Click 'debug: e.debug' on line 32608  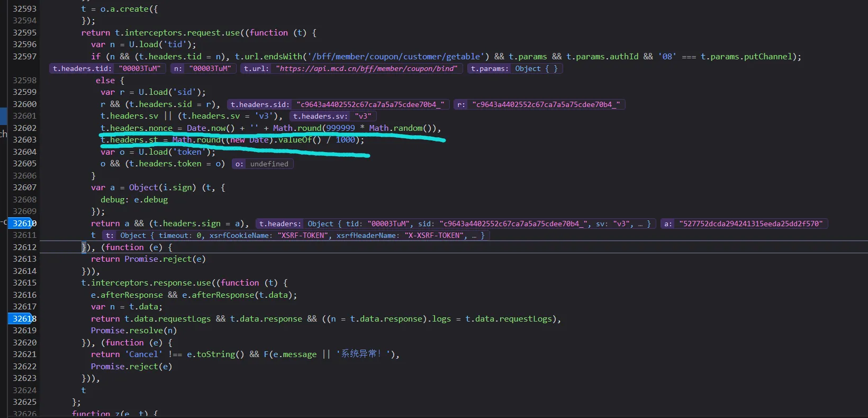pyautogui.click(x=134, y=200)
